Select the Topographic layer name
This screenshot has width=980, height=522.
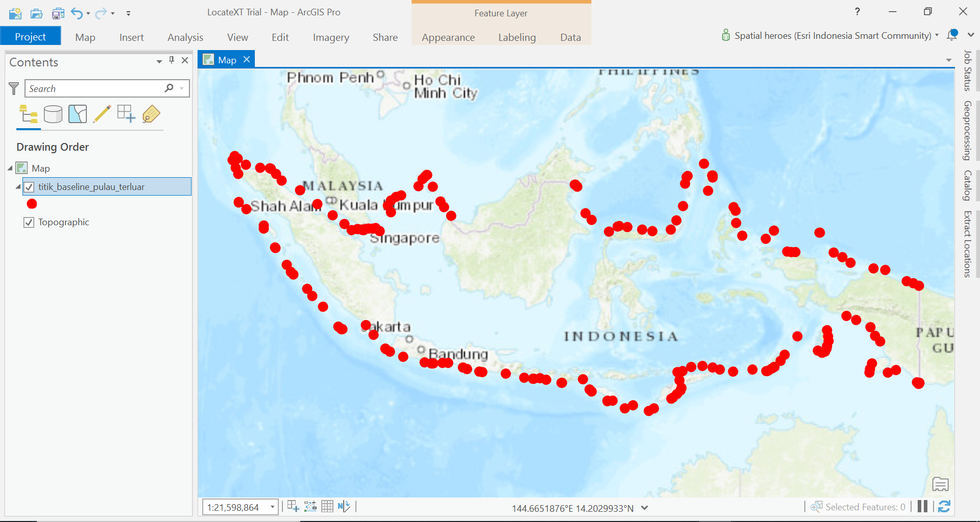pyautogui.click(x=64, y=222)
